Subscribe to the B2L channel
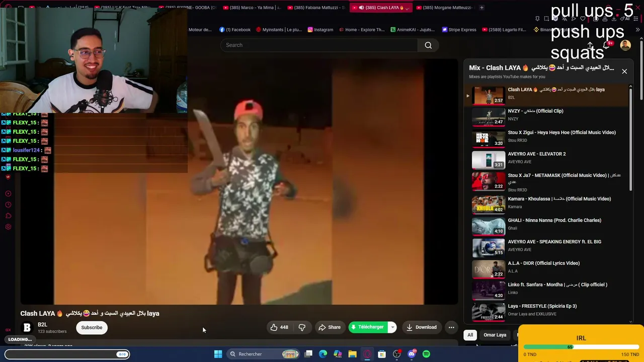The image size is (644, 362). pyautogui.click(x=92, y=327)
